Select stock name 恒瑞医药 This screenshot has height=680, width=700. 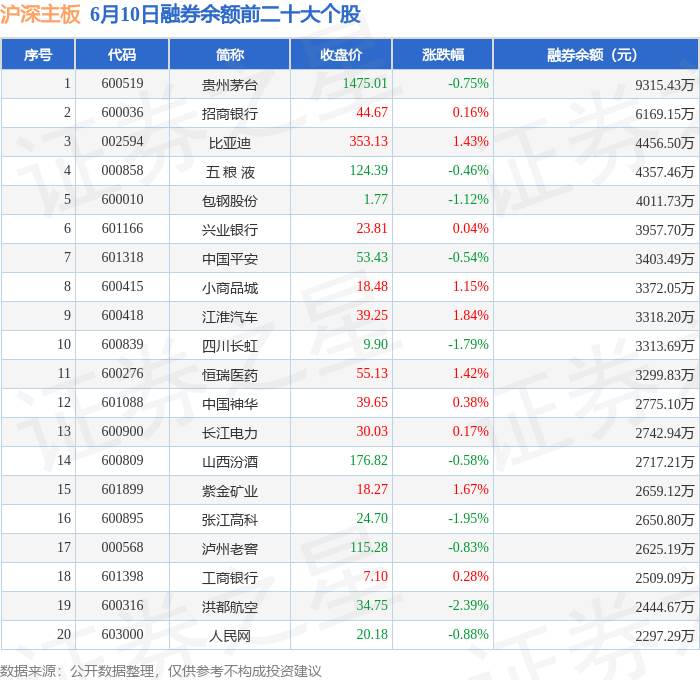pyautogui.click(x=230, y=375)
